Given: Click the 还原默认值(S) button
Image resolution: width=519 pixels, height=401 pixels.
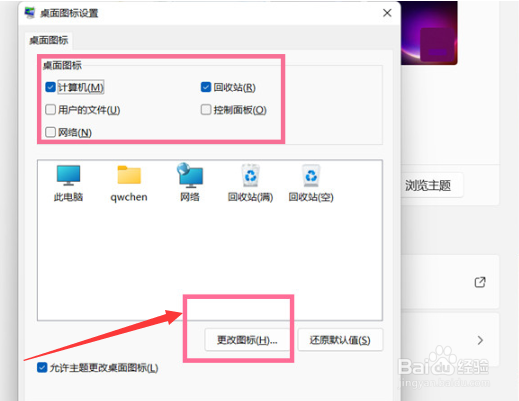Looking at the screenshot, I should click(340, 340).
